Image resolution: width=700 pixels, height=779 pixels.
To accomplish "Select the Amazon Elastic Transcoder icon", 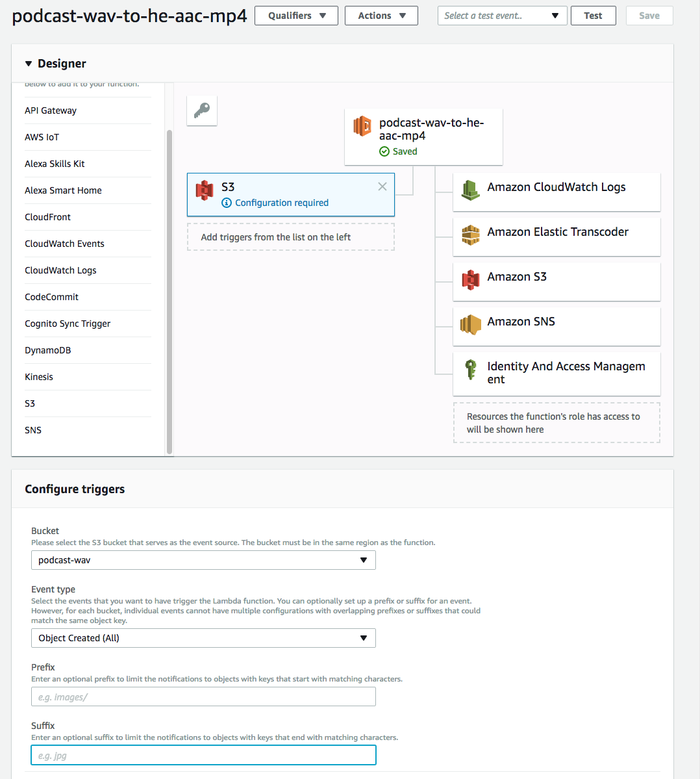I will click(471, 235).
